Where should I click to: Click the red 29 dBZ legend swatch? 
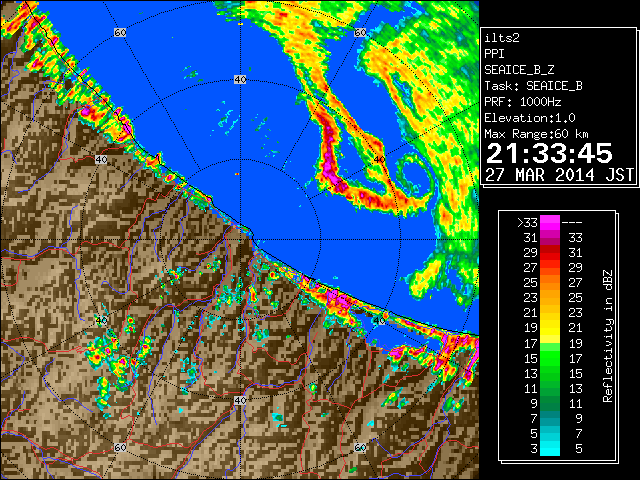click(549, 253)
